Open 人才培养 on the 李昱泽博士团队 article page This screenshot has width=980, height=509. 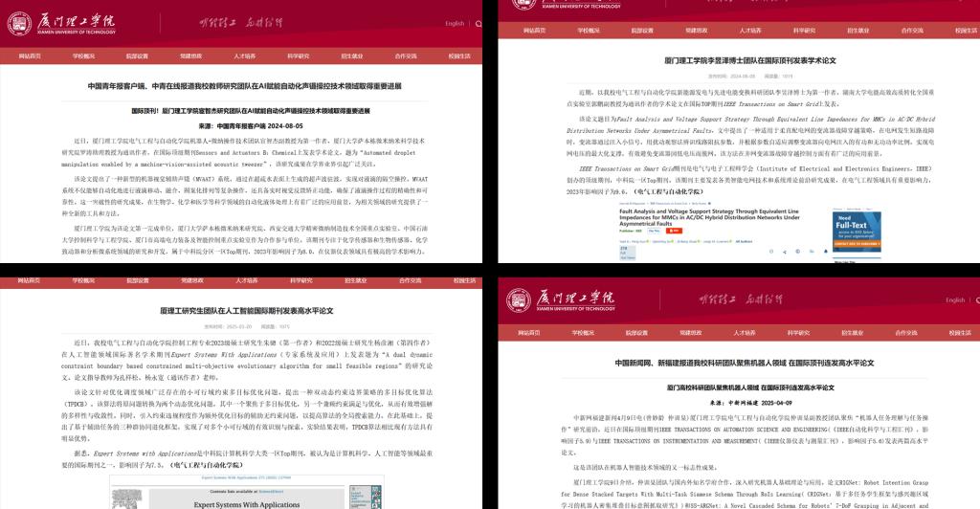(x=750, y=30)
